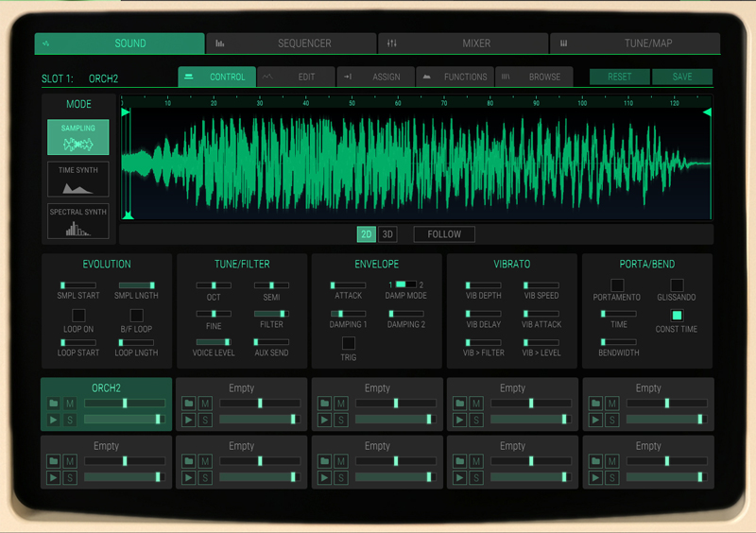Click the VIB DEPTH slider

(484, 285)
